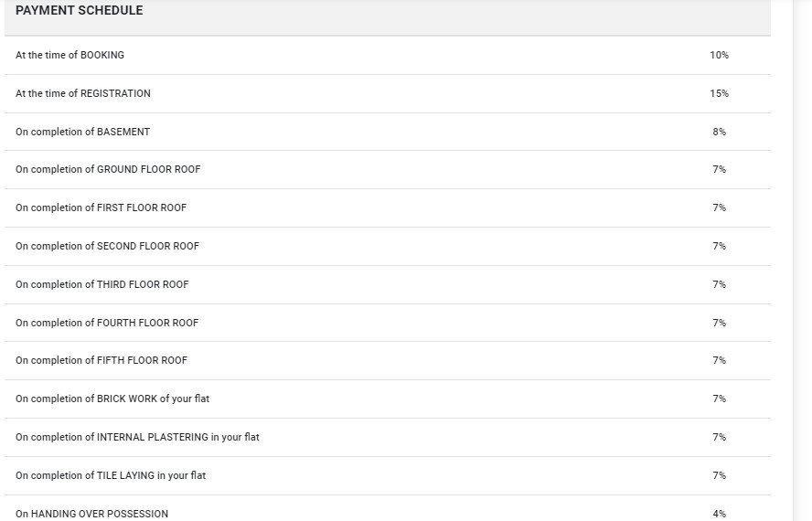Select the SECOND FLOOR ROOF row label
Viewport: 812px width, 521px height.
[x=107, y=246]
